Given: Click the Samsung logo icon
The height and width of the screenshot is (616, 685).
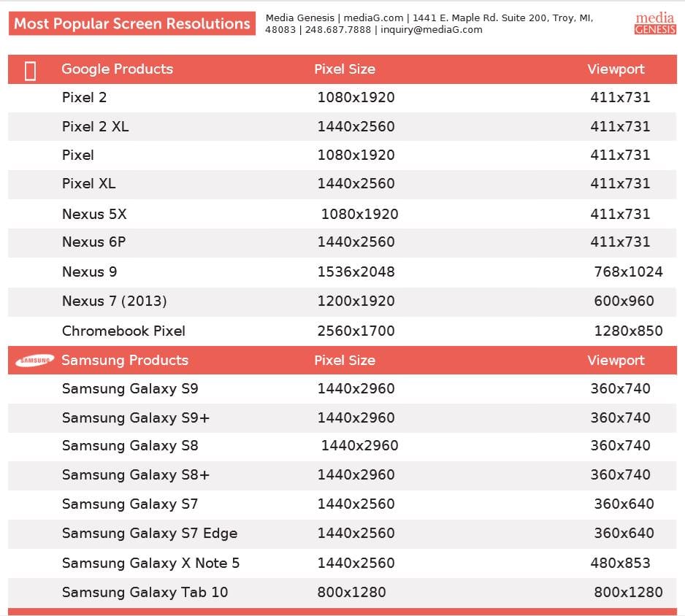Looking at the screenshot, I should [35, 360].
